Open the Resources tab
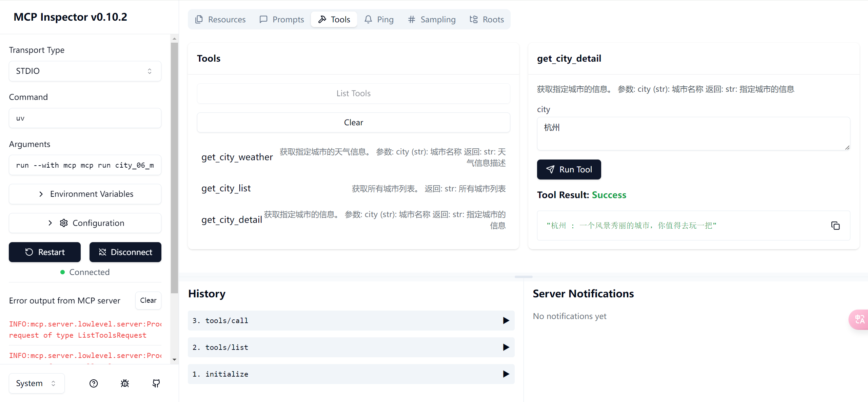 [x=220, y=19]
